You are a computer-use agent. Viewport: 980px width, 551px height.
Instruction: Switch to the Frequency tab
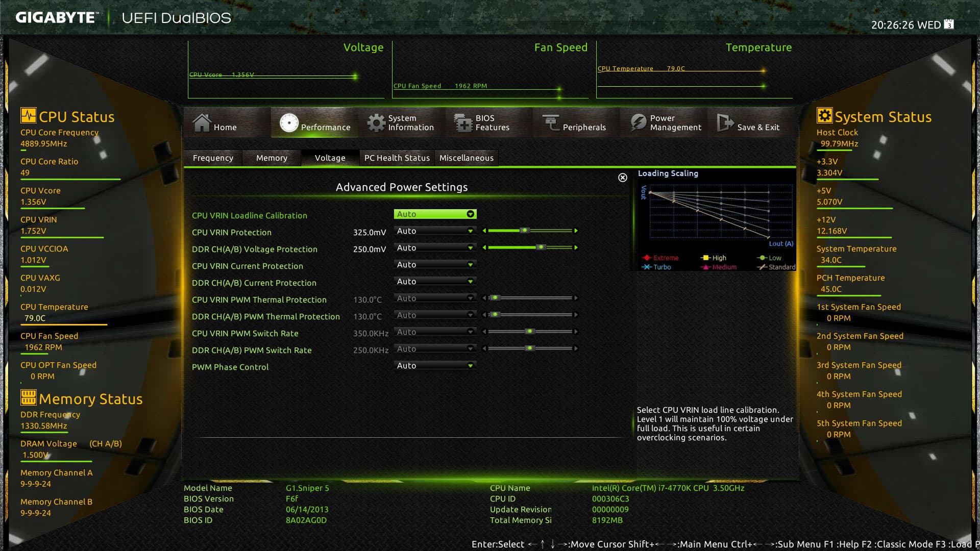coord(213,158)
